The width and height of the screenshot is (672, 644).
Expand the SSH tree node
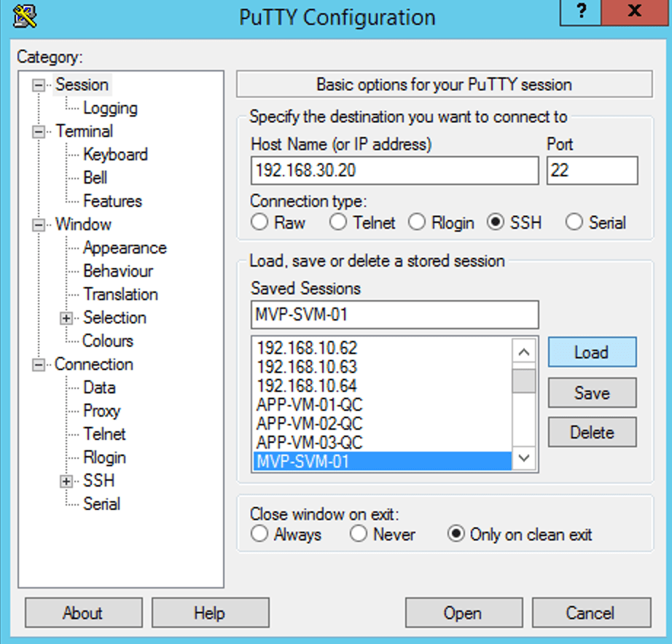[67, 481]
